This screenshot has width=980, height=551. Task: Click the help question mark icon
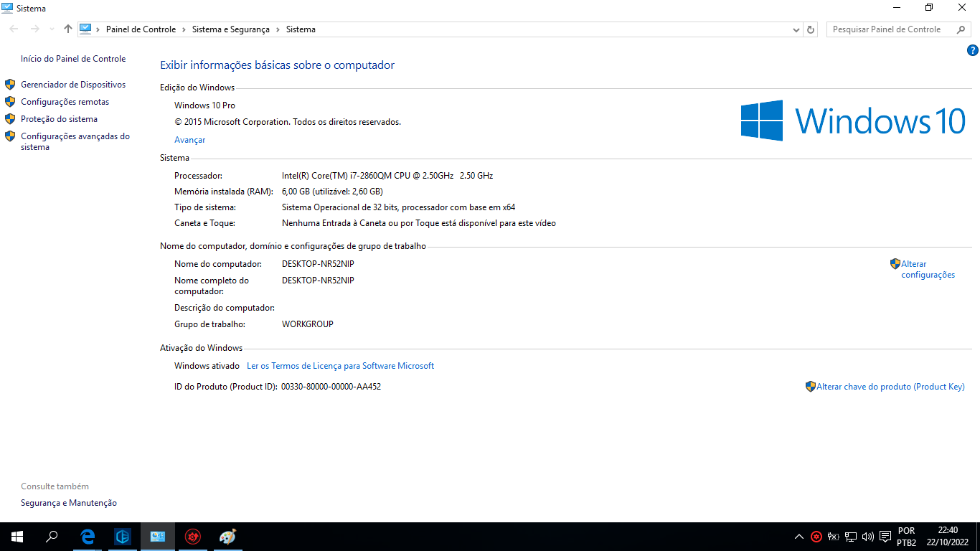tap(973, 50)
